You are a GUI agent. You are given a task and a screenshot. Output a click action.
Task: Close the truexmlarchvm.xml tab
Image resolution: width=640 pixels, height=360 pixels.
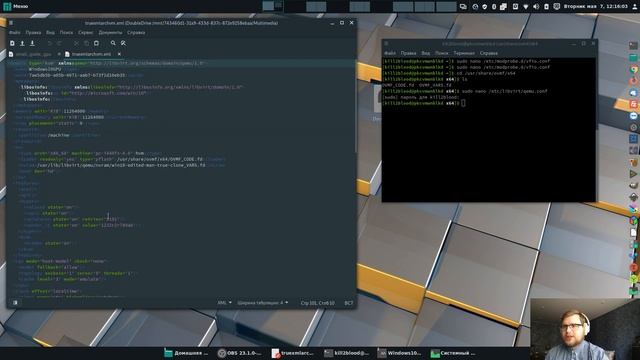pos(119,54)
